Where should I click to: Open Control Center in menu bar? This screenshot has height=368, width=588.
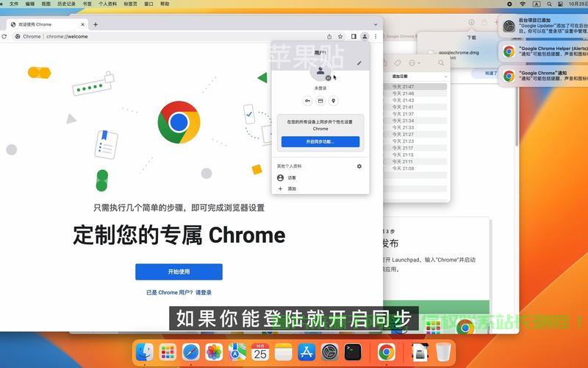click(x=560, y=4)
